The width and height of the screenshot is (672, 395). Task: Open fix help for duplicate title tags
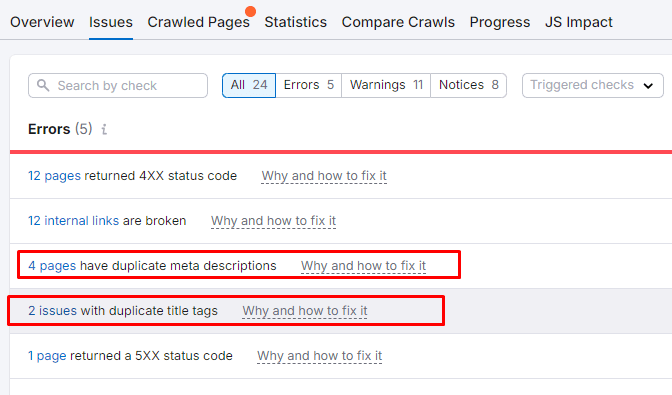pyautogui.click(x=305, y=311)
